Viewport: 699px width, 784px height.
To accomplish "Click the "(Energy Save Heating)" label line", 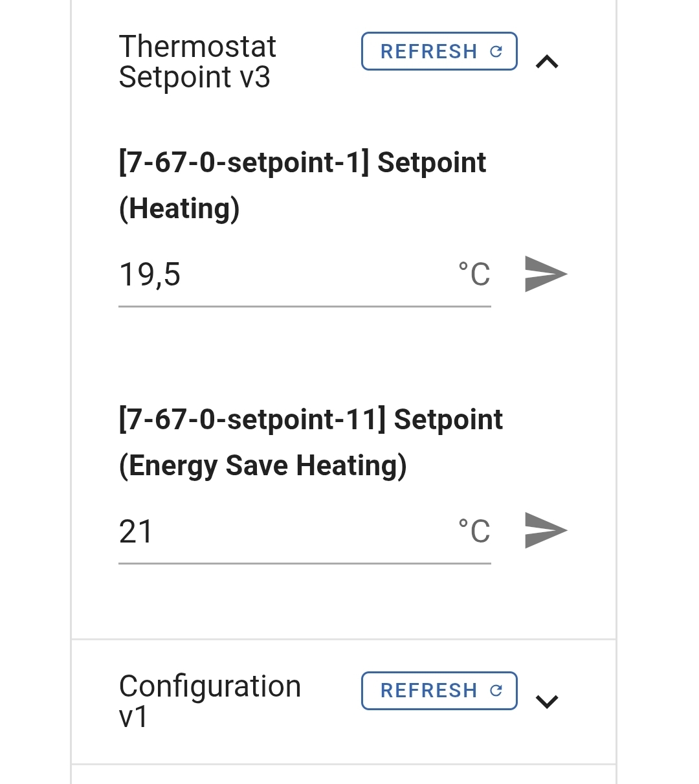I will (x=263, y=465).
